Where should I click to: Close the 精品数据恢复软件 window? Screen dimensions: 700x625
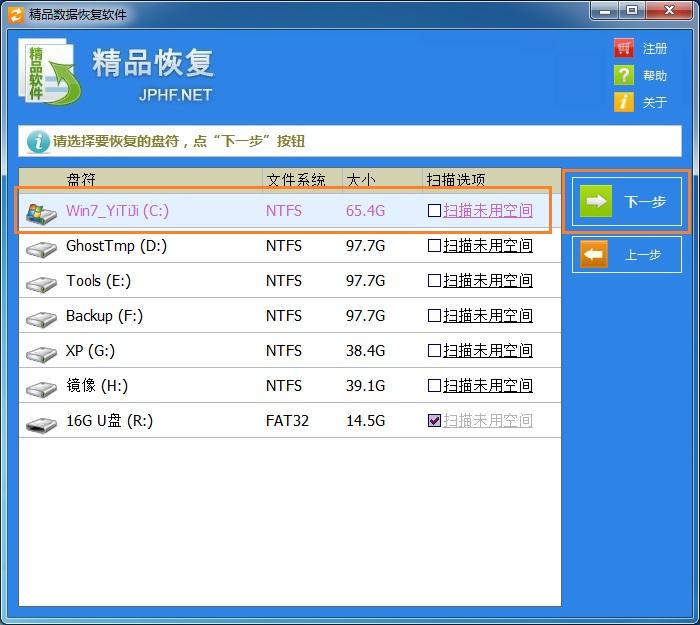(669, 10)
